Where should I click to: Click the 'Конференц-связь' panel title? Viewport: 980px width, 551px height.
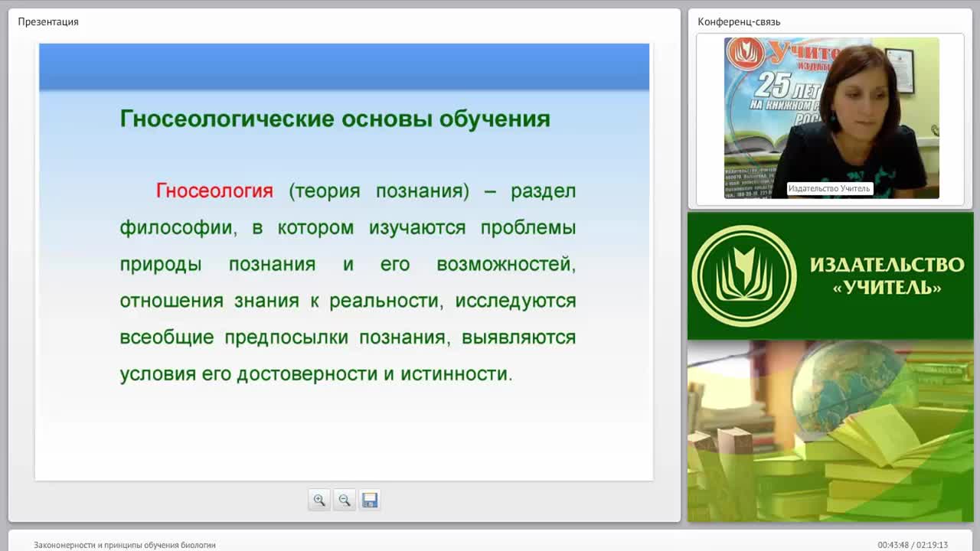click(739, 21)
